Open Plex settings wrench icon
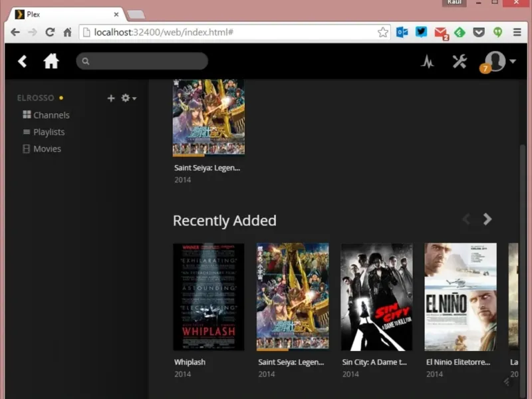Screen dimensions: 532x399 [x=460, y=62]
